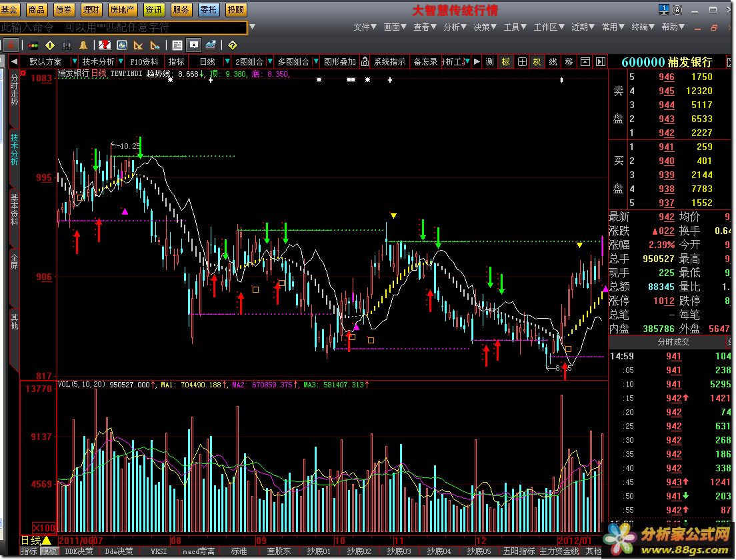Open the 决策 menu
The image size is (736, 560).
point(485,27)
